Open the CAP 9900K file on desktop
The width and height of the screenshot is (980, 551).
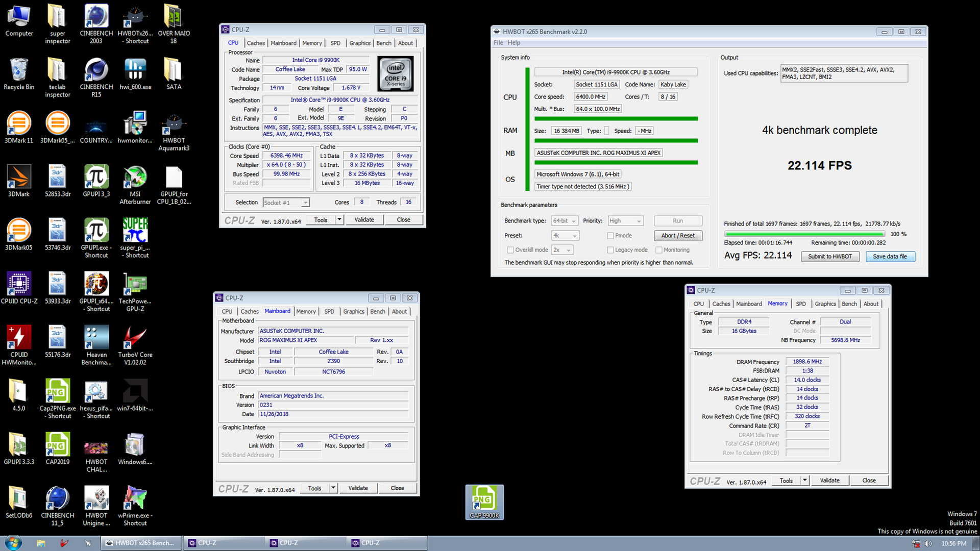click(484, 502)
